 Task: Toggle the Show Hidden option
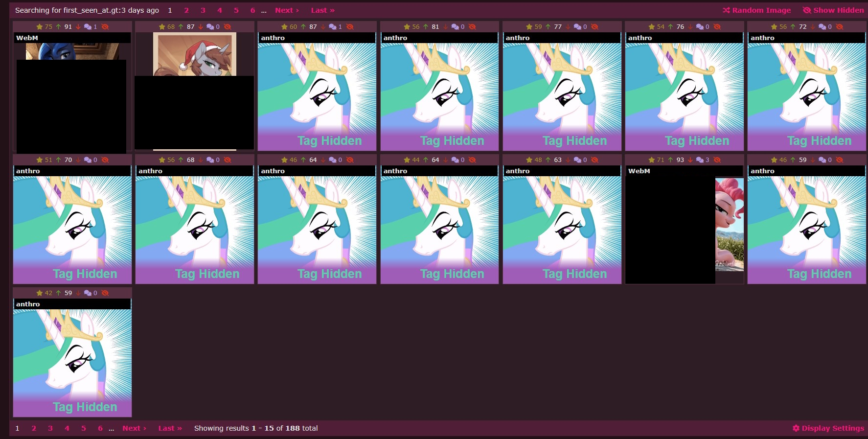click(833, 10)
